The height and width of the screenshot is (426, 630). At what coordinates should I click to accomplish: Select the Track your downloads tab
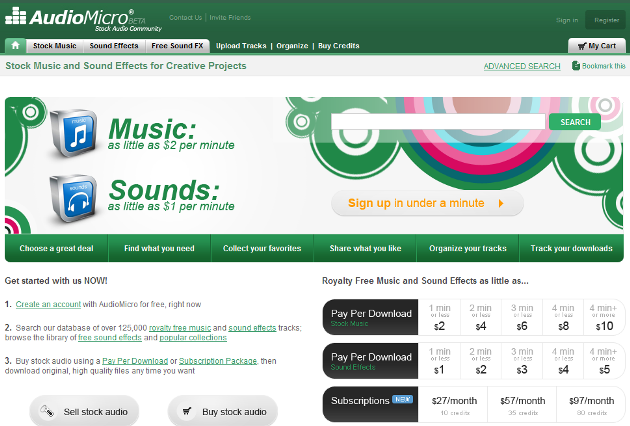coord(571,248)
